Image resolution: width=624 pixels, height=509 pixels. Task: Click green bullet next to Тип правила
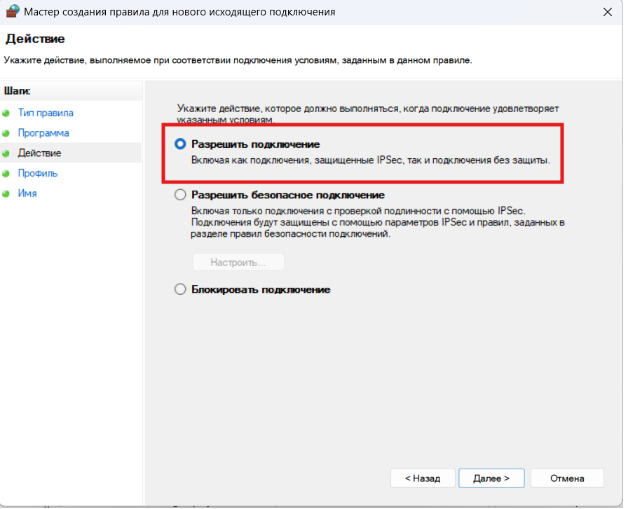pyautogui.click(x=6, y=113)
